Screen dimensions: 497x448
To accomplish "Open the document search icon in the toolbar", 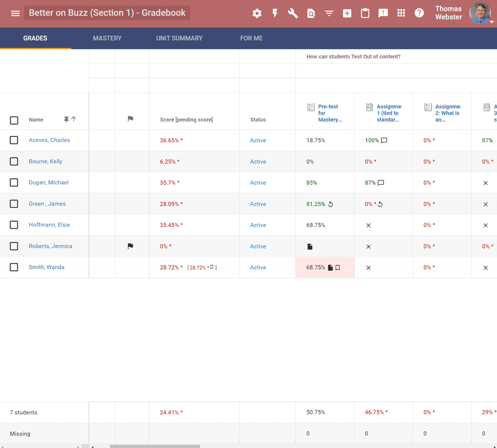I will click(x=311, y=13).
